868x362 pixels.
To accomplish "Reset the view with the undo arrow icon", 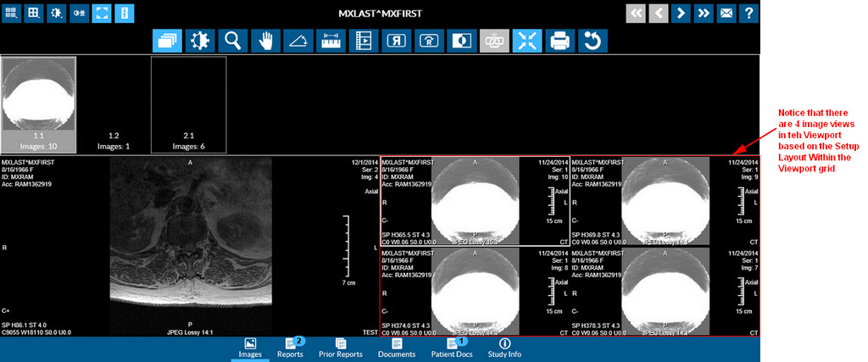I will pos(593,41).
